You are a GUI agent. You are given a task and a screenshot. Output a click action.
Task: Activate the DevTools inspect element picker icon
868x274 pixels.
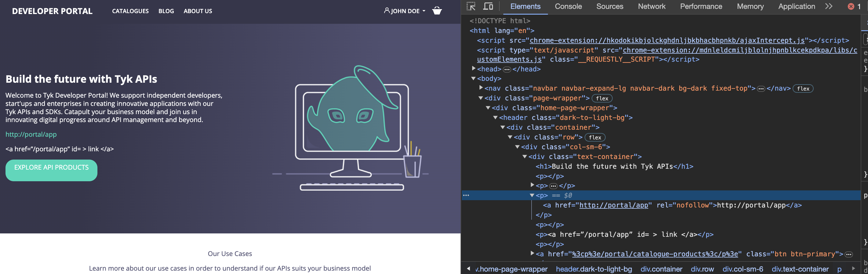coord(471,6)
